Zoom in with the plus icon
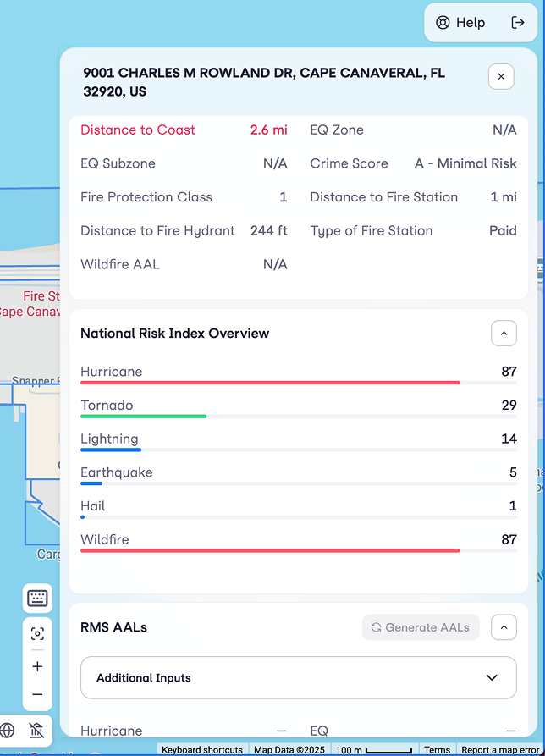Screen dimensions: 545x756 click(37, 667)
